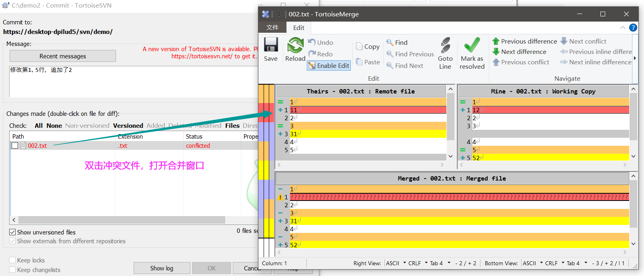Go to Next inline difference
Viewport: 644px width, 276px height.
596,62
